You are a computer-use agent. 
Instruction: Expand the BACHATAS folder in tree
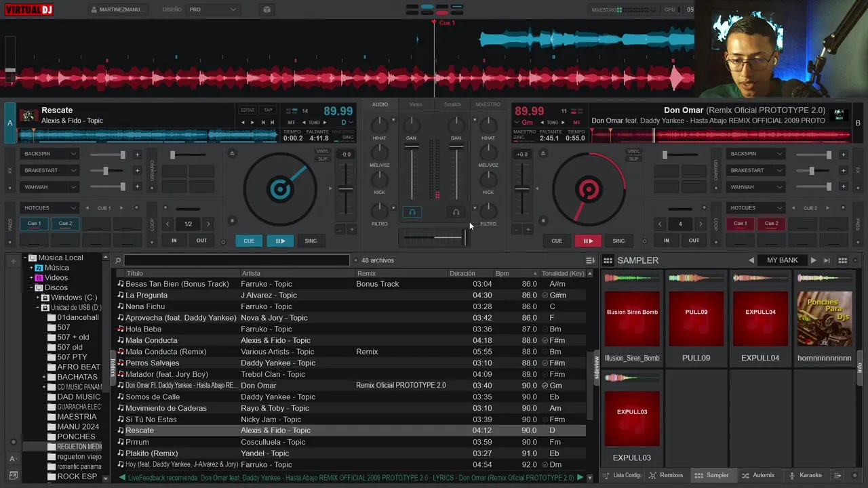tap(44, 377)
